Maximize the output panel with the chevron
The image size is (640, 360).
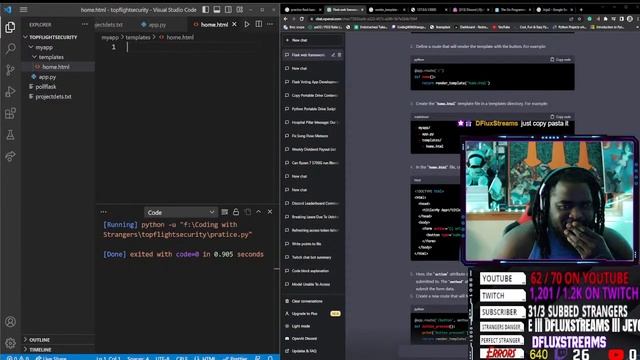pyautogui.click(x=259, y=212)
